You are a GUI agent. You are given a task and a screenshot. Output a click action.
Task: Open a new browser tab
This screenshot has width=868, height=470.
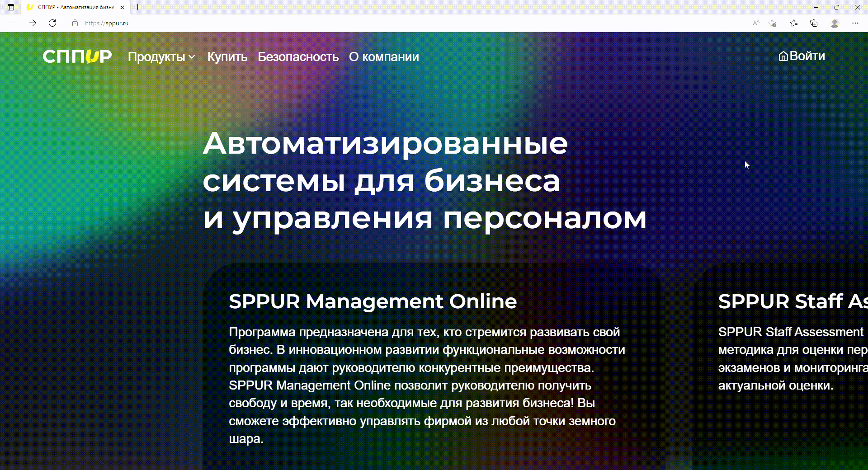(138, 7)
